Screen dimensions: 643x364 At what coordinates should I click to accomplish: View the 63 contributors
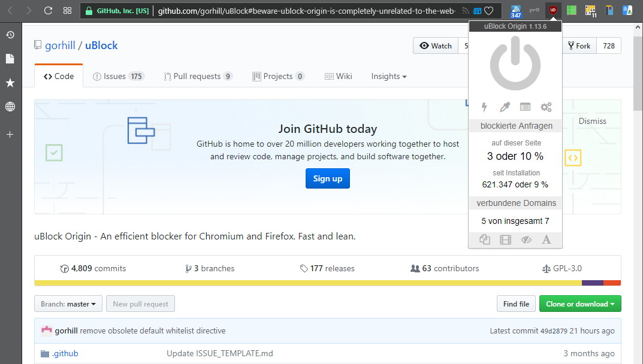pos(445,268)
